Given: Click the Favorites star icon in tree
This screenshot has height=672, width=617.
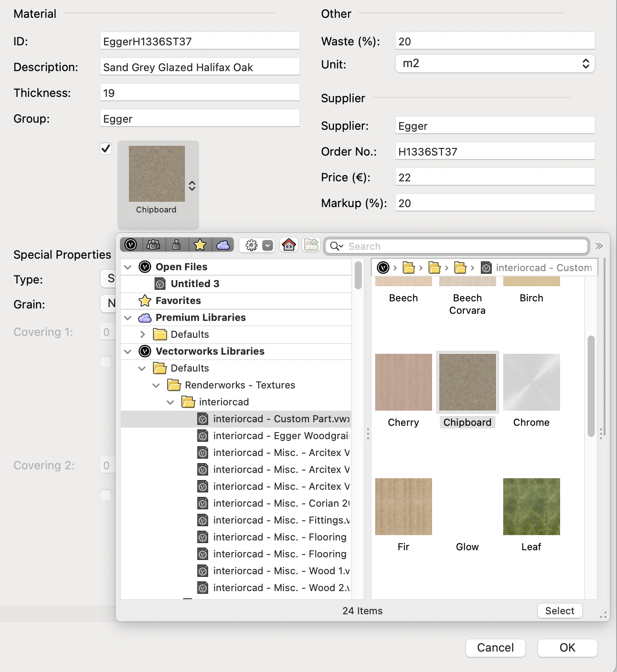Looking at the screenshot, I should point(145,301).
